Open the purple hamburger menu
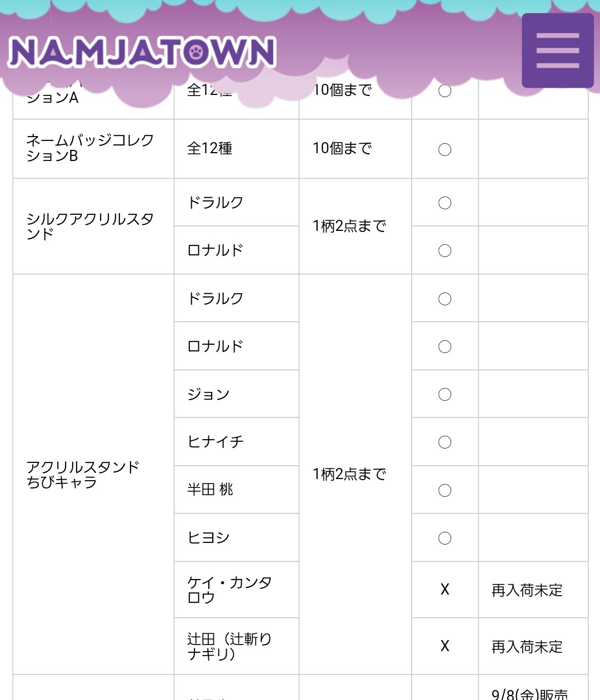 coord(557,51)
